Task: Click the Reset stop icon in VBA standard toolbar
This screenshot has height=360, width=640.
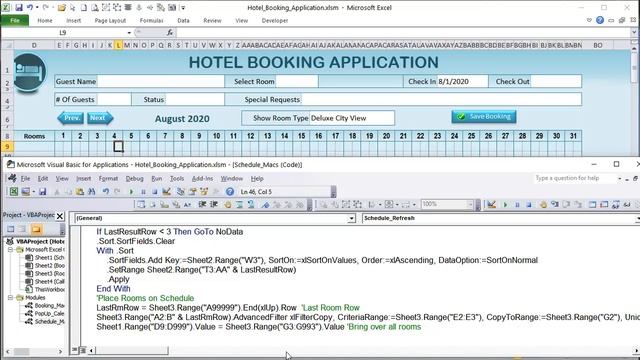Action: 154,191
